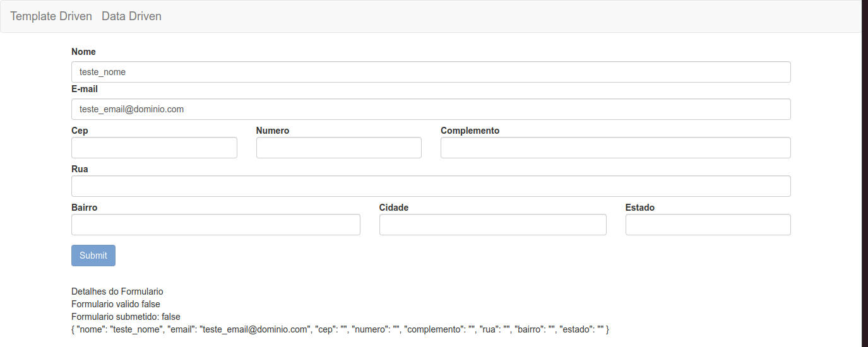
Task: Click the Cidade label text
Action: (x=394, y=208)
